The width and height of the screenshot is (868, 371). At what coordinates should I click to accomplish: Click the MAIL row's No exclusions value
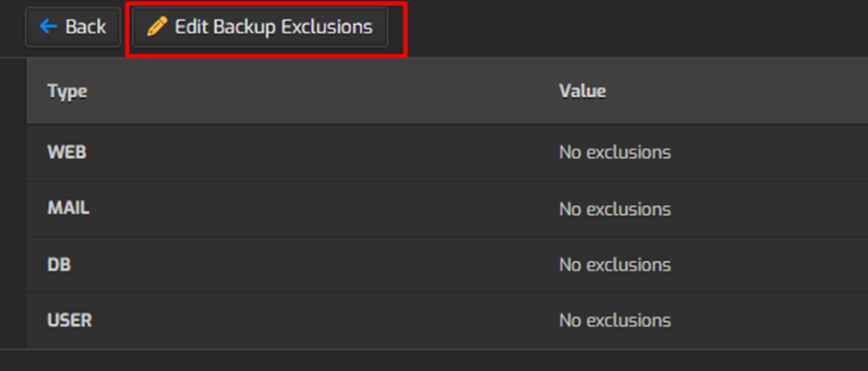coord(614,209)
